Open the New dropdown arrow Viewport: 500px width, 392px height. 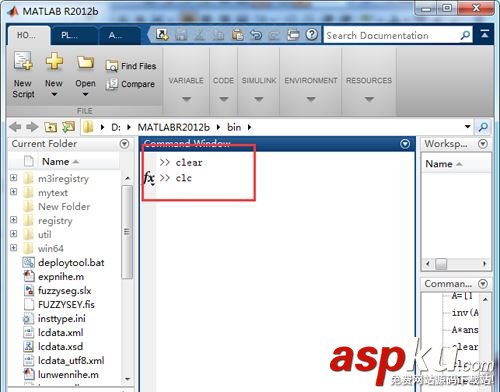tap(54, 95)
